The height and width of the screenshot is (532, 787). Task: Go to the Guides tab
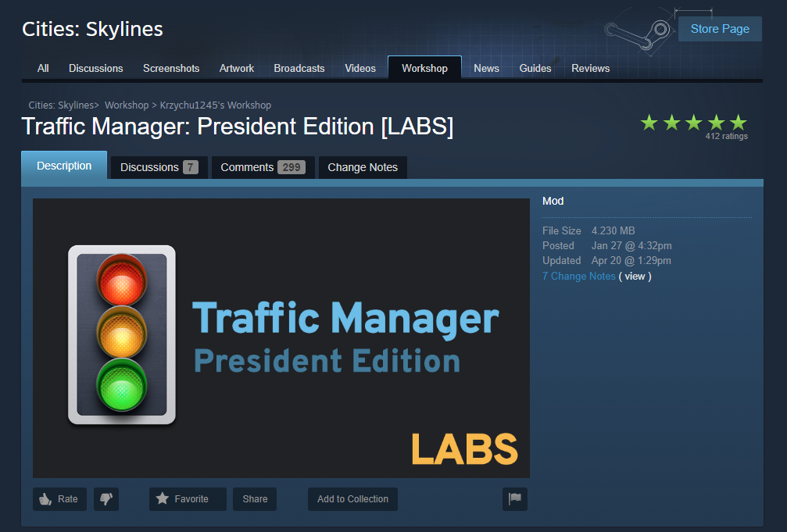(x=535, y=68)
